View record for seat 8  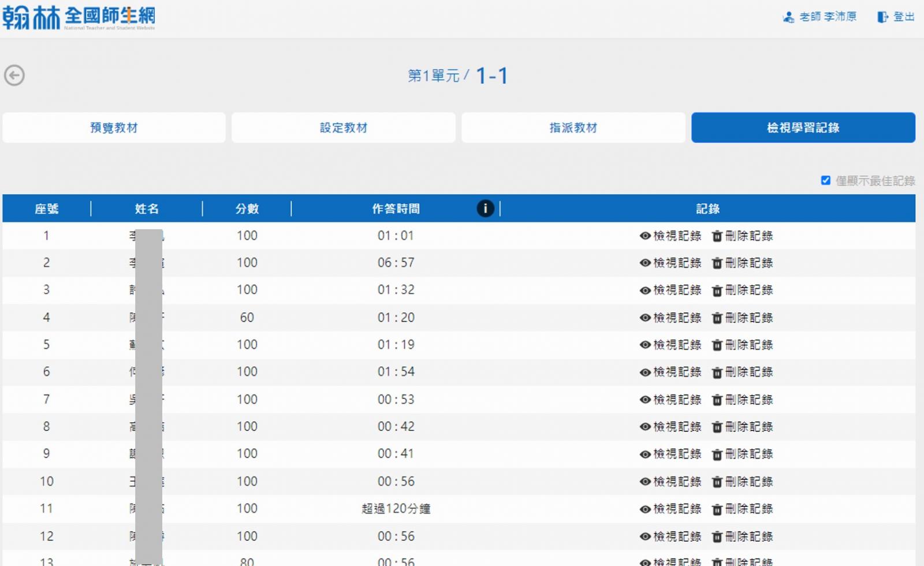click(x=671, y=427)
